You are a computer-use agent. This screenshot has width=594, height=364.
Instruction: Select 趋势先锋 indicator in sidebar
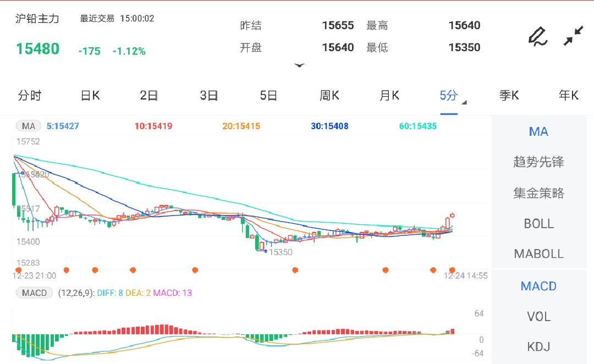(538, 162)
